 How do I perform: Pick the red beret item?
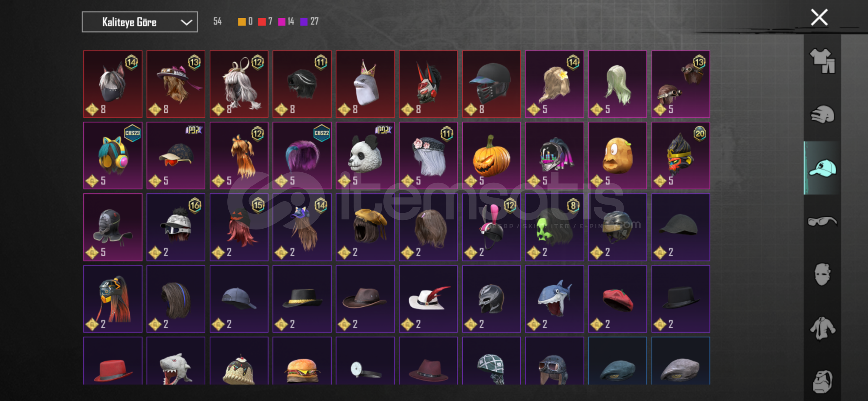617,299
